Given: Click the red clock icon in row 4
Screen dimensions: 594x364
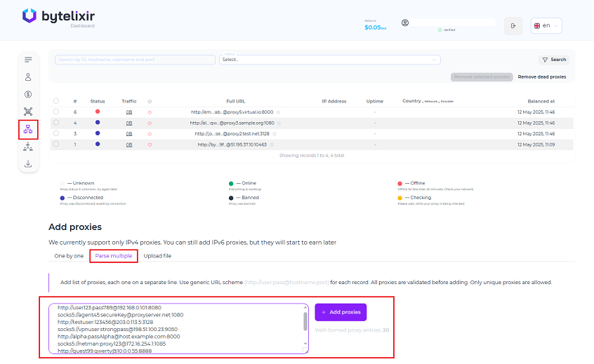Looking at the screenshot, I should pos(150,123).
